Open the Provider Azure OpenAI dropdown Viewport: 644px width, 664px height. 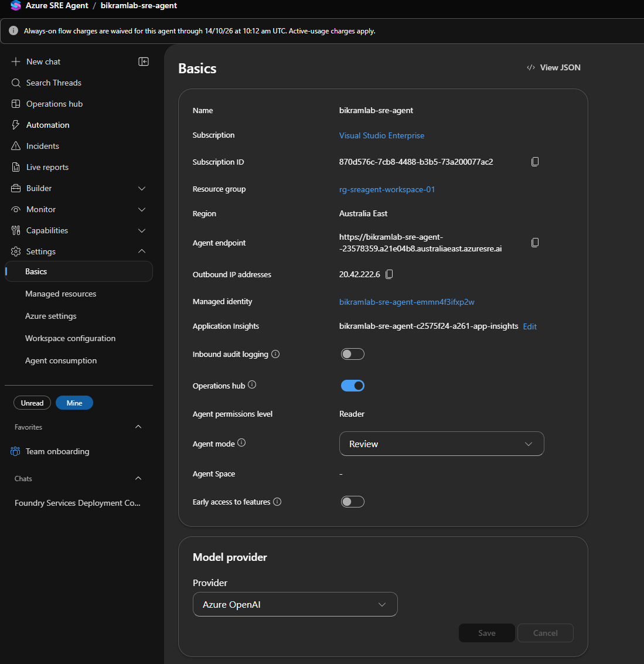[x=295, y=604]
